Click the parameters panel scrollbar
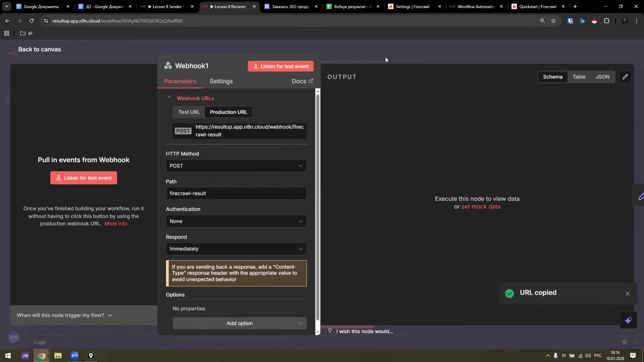Screen dimensions: 644x362 tap(317, 206)
